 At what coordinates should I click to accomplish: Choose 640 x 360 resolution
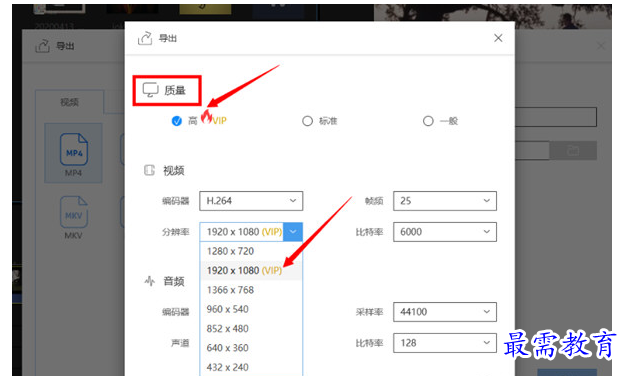point(251,348)
